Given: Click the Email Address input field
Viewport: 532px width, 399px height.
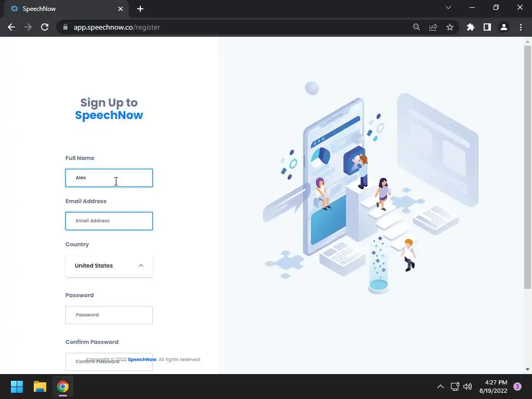Looking at the screenshot, I should click(109, 221).
